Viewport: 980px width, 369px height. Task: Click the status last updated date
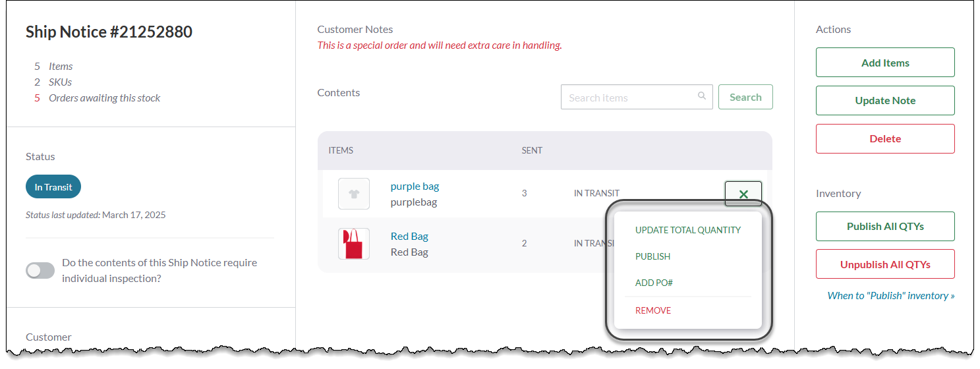(x=134, y=215)
